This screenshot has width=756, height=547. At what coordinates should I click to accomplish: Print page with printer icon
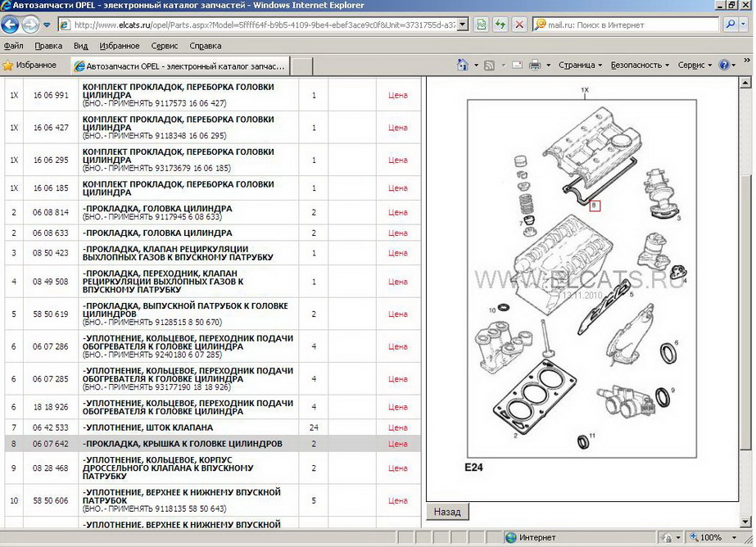click(535, 65)
